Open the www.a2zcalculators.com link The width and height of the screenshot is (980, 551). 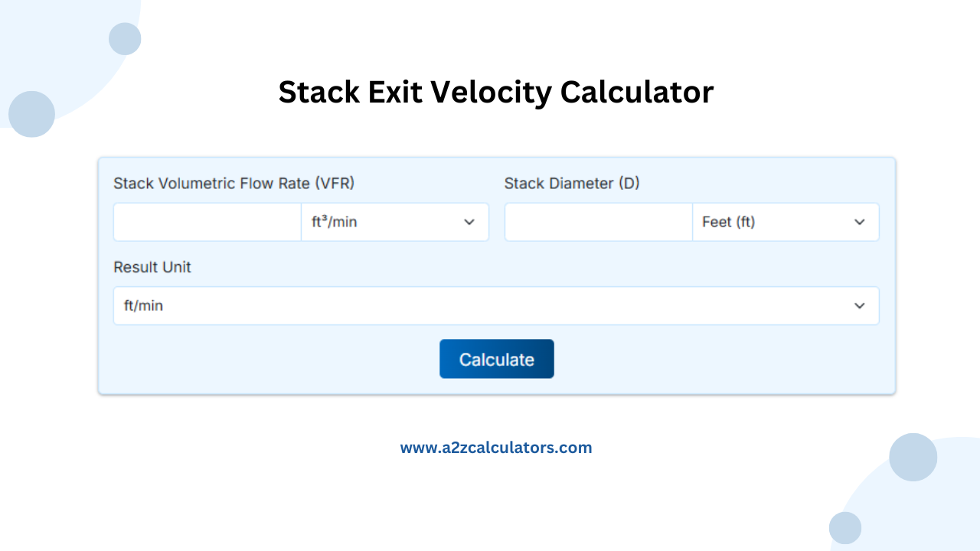pyautogui.click(x=496, y=447)
